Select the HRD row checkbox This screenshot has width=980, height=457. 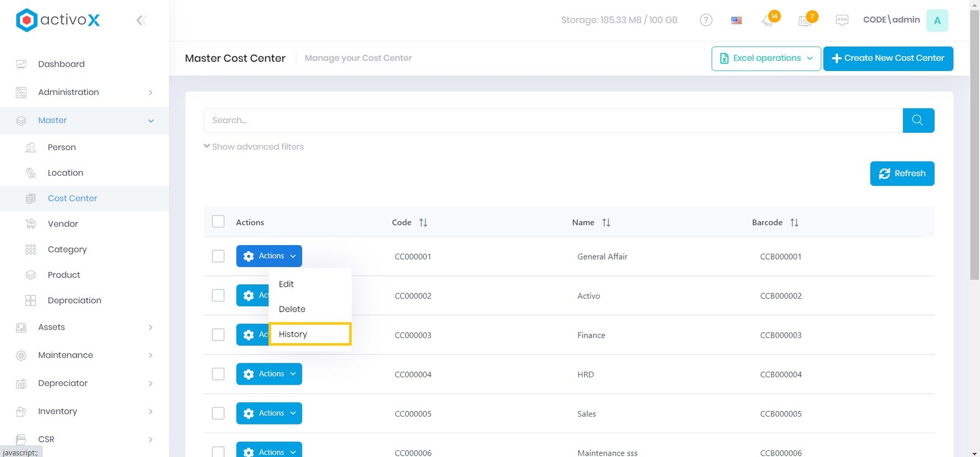tap(218, 374)
